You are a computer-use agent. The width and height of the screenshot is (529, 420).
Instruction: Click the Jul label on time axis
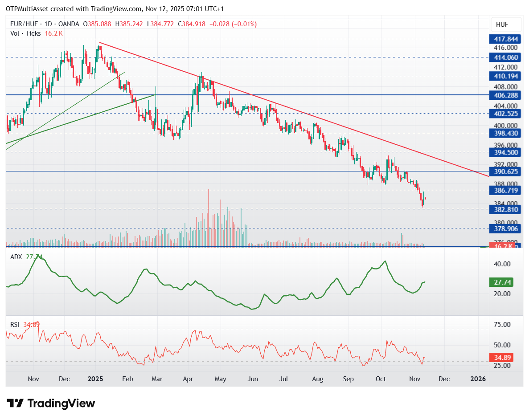point(284,379)
